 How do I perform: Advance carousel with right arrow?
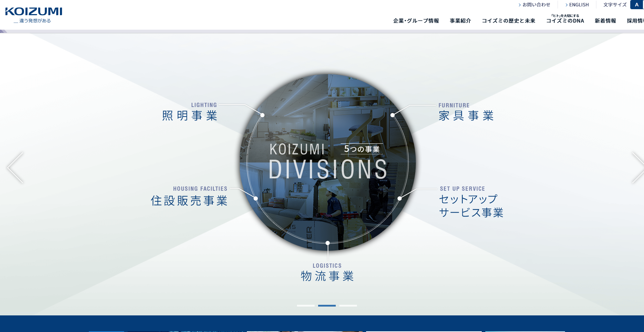point(638,168)
